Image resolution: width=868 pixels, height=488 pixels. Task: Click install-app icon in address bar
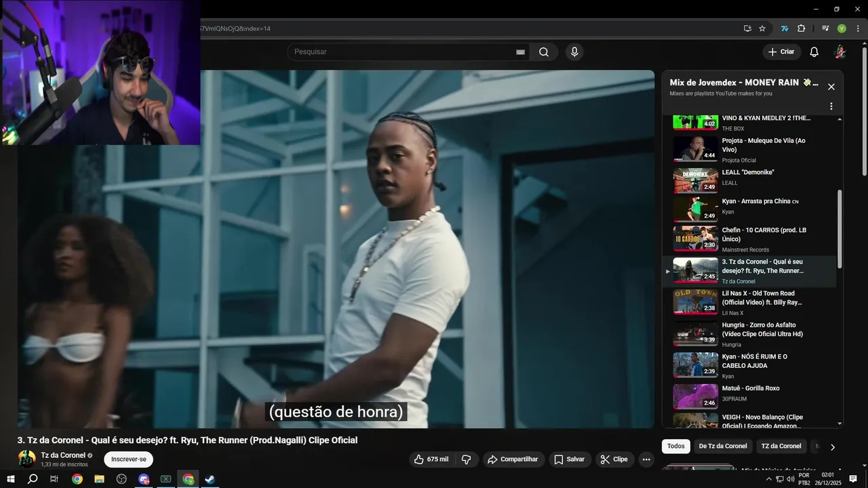coord(747,28)
